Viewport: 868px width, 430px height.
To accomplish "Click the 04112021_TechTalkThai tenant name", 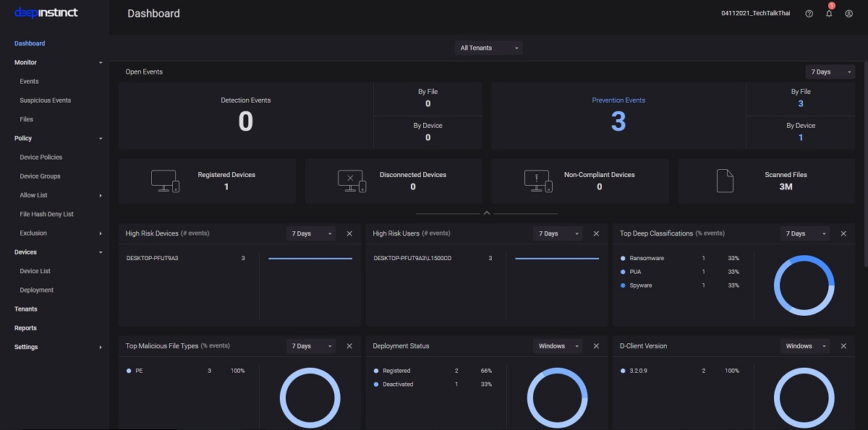I will tap(755, 14).
